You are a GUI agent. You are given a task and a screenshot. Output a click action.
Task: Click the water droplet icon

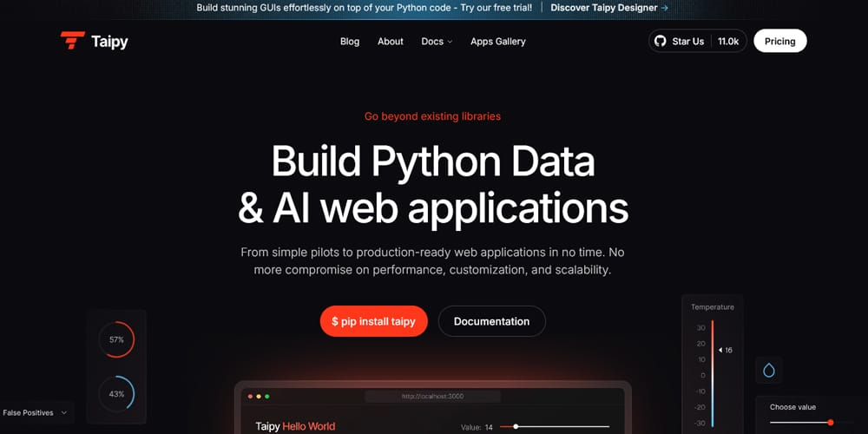[x=768, y=371]
